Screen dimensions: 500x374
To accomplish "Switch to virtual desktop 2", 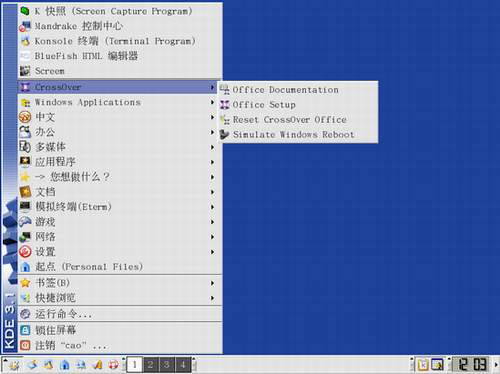I will click(151, 365).
